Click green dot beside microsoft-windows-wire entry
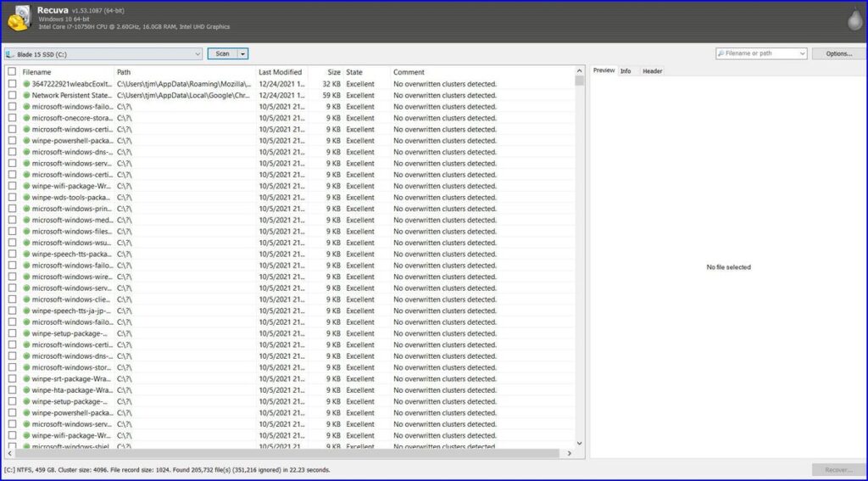The height and width of the screenshot is (481, 868). coord(26,277)
